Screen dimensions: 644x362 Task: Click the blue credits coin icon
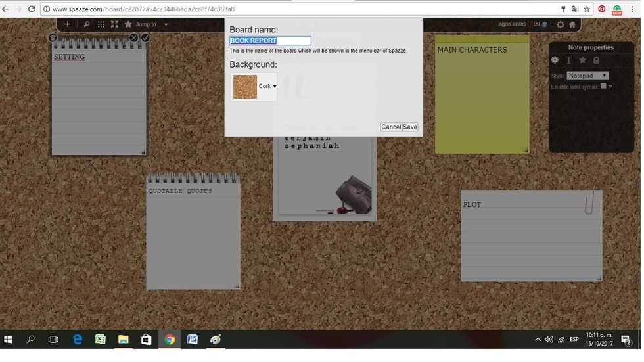point(545,24)
